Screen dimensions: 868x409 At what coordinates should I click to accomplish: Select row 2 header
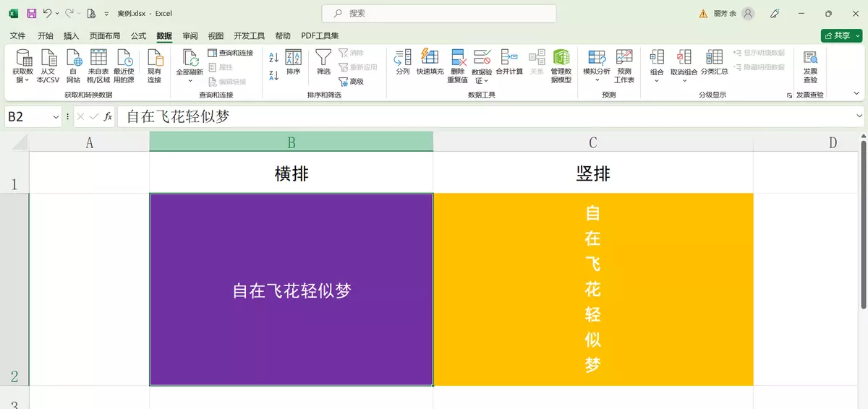[14, 289]
